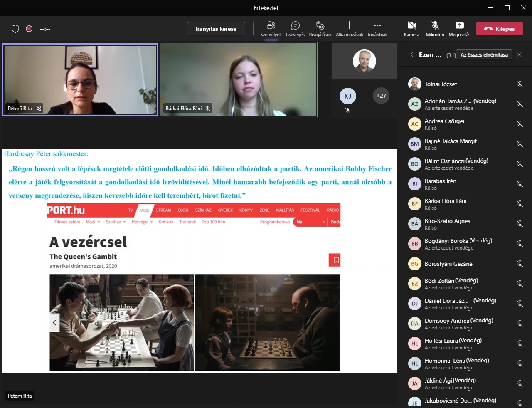Select Péterfi Rita video tile
Image resolution: width=532 pixels, height=408 pixels.
coord(80,80)
